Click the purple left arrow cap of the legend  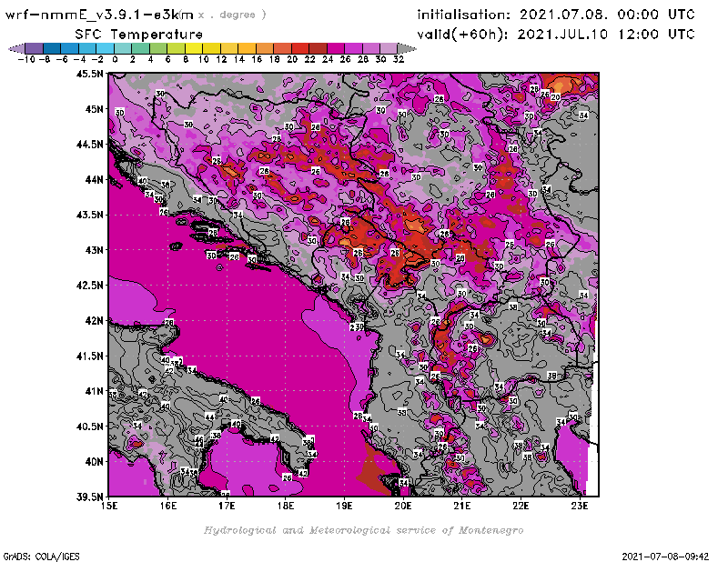point(15,48)
